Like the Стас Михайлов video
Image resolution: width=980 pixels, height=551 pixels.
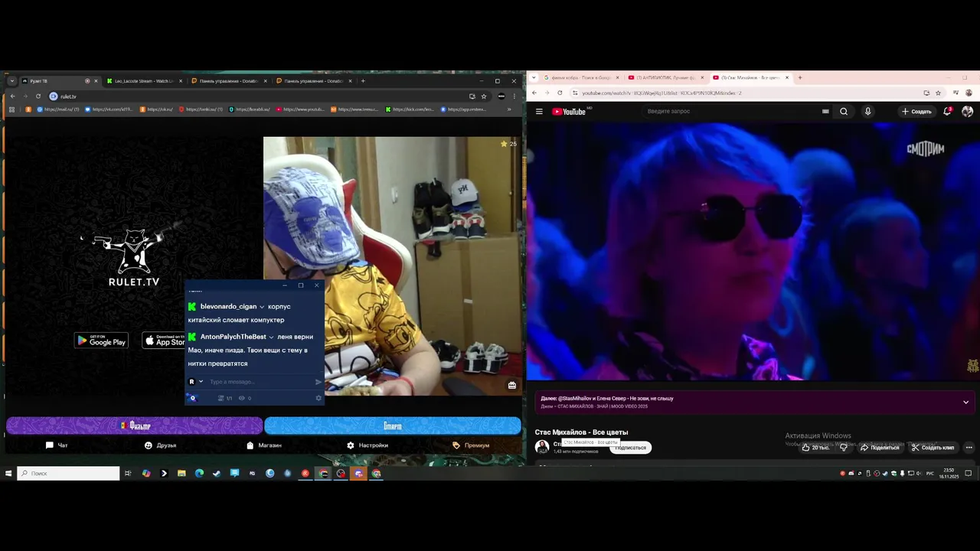(816, 448)
